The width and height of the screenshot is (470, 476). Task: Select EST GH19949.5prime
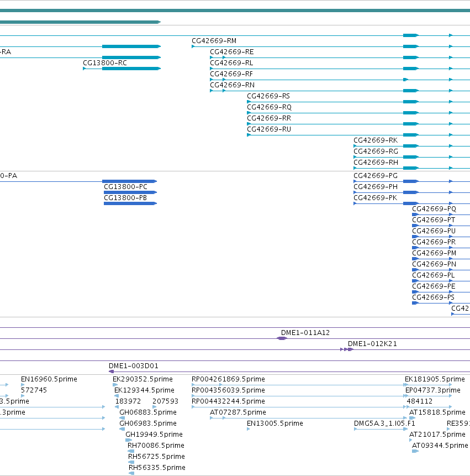tap(154, 435)
